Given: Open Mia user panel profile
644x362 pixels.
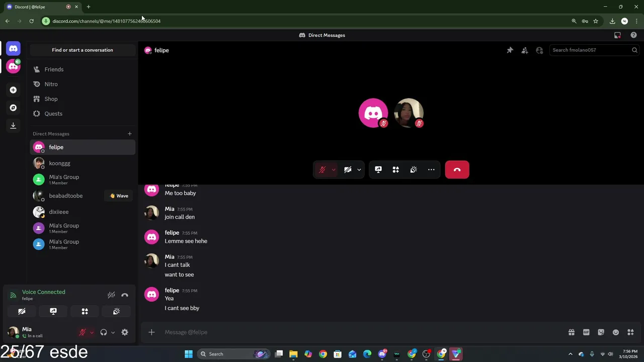Looking at the screenshot, I should pos(40,332).
